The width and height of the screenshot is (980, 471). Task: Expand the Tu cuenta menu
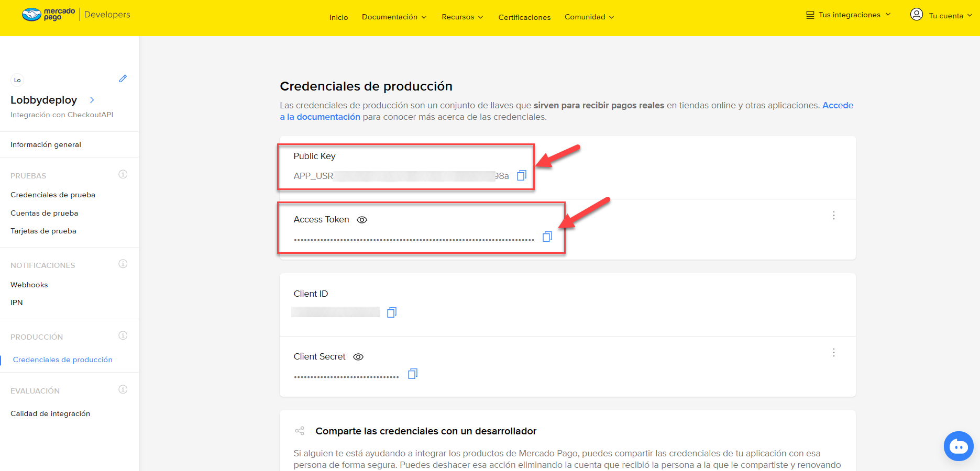tap(941, 15)
